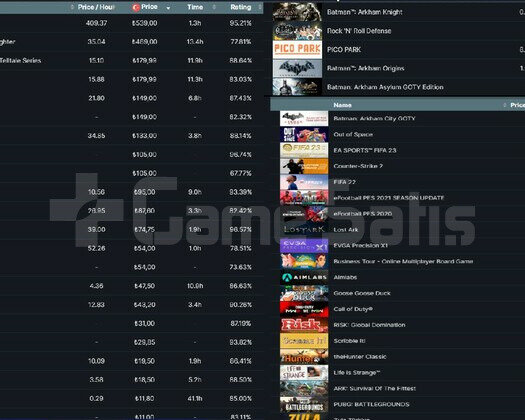Image resolution: width=525 pixels, height=420 pixels.
Task: Open Batman: Arkham Asylum GOTY thumbnail
Action: click(x=297, y=87)
